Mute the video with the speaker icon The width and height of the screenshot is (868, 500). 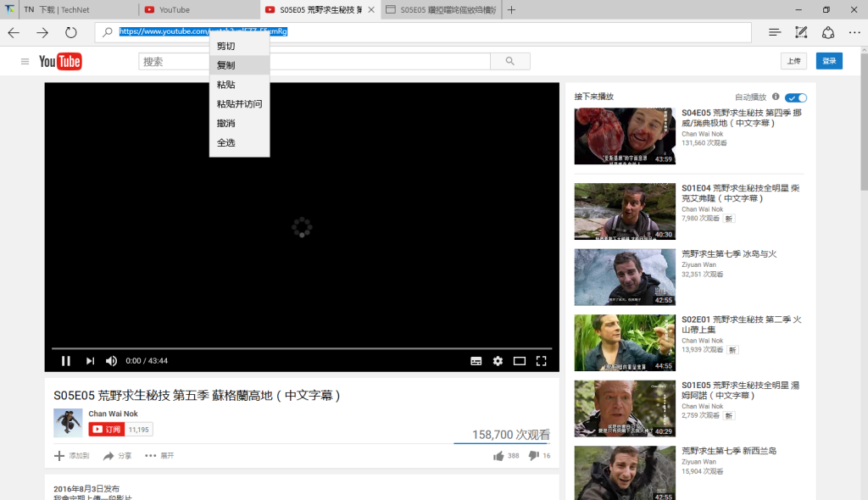111,361
